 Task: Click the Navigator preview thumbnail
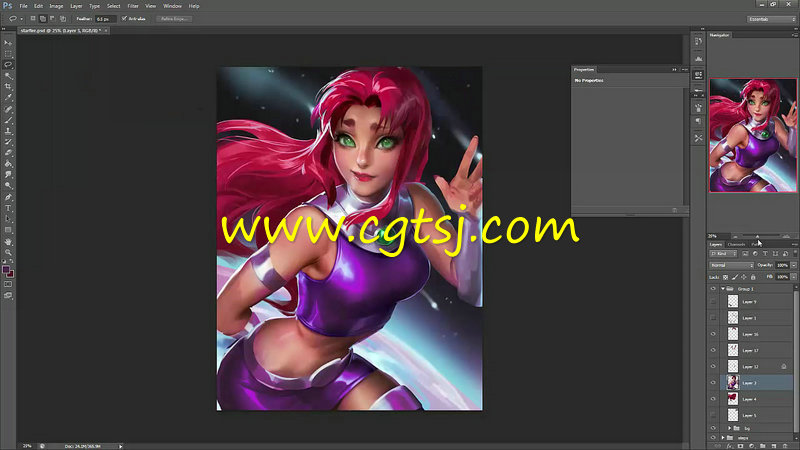(x=753, y=135)
